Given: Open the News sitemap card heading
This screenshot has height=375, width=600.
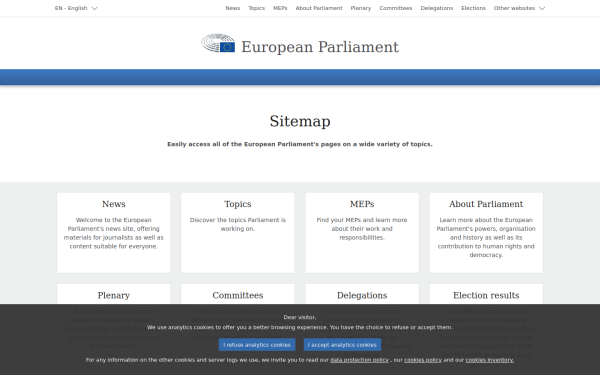Looking at the screenshot, I should (x=114, y=204).
